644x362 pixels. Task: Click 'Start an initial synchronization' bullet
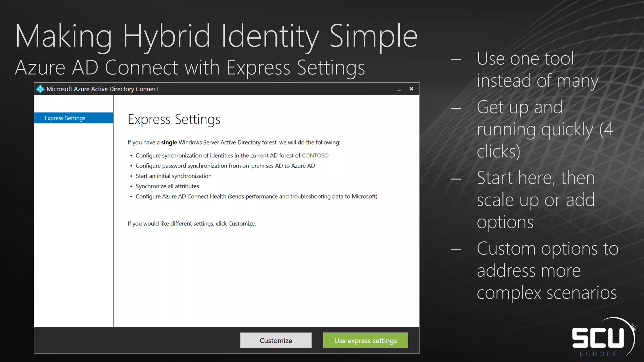(174, 176)
